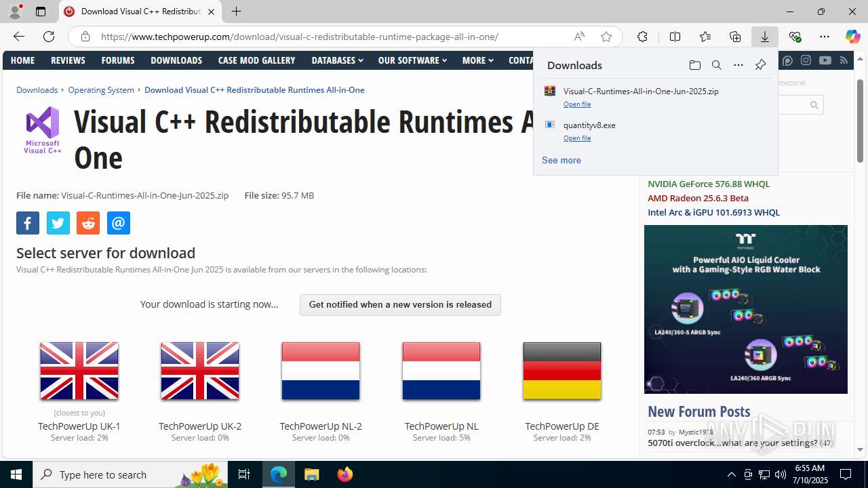
Task: Open the CASE MOD GALLERY menu item
Action: 256,60
